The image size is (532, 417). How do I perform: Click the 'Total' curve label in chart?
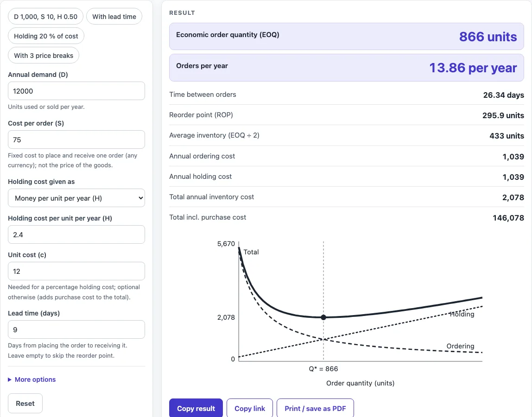pos(251,252)
